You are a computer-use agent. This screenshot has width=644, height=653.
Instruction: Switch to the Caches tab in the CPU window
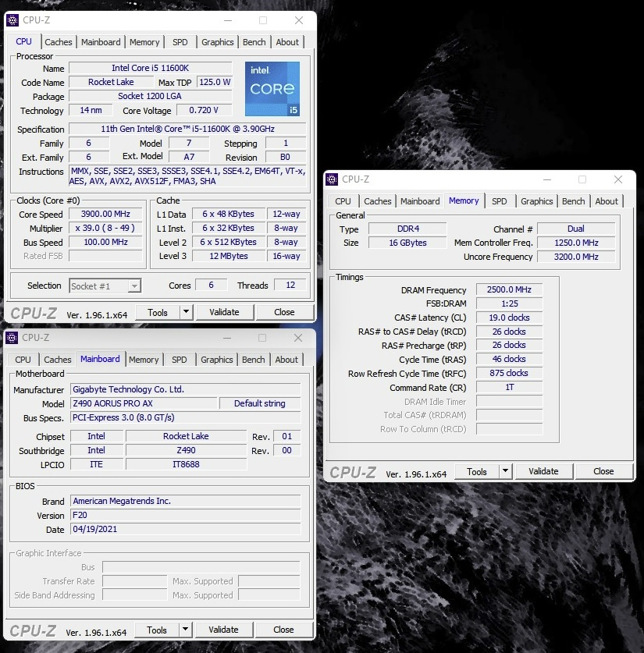59,42
